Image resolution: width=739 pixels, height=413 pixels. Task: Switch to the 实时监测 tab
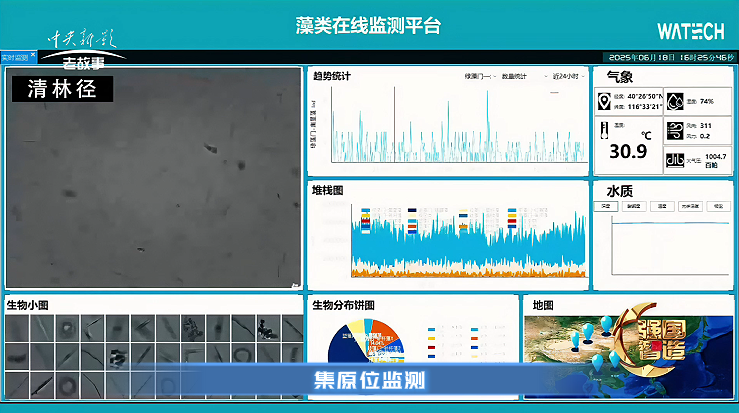coord(14,57)
